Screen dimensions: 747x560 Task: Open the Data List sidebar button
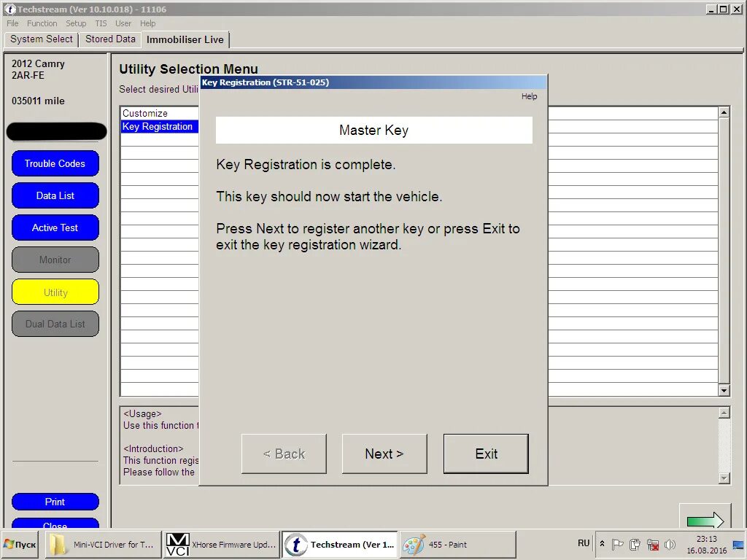55,195
